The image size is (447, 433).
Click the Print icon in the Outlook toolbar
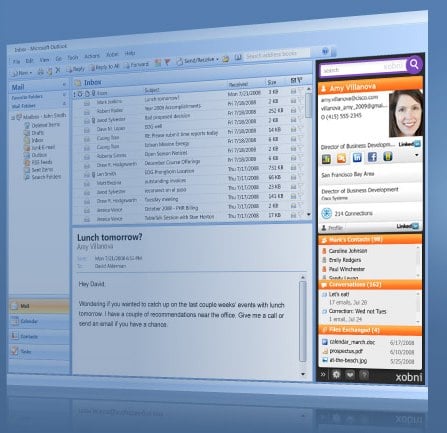click(41, 71)
